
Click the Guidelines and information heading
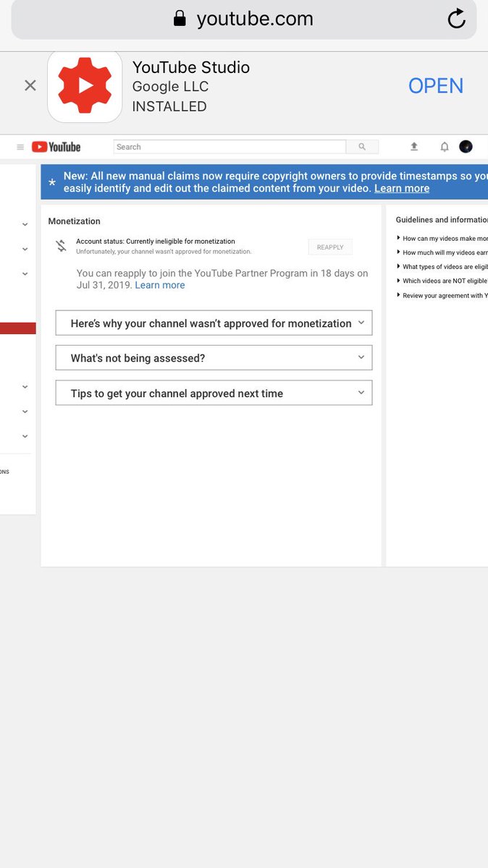click(x=442, y=220)
